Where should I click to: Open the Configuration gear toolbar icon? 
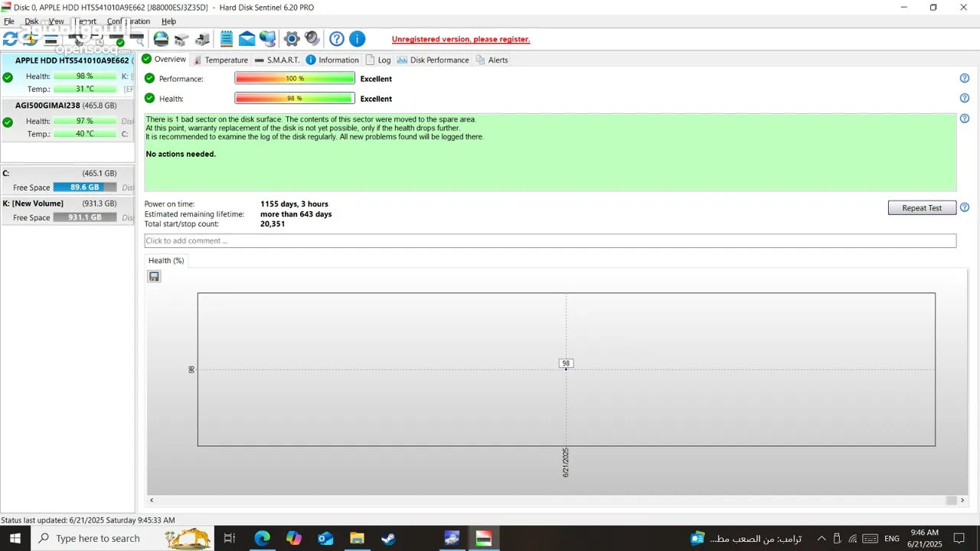tap(292, 39)
